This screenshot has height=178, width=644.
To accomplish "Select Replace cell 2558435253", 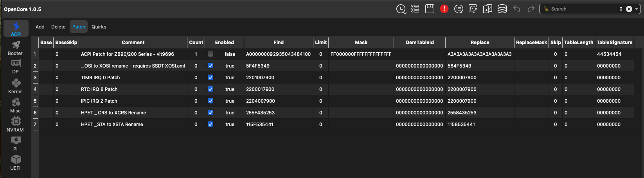I will 480,113.
